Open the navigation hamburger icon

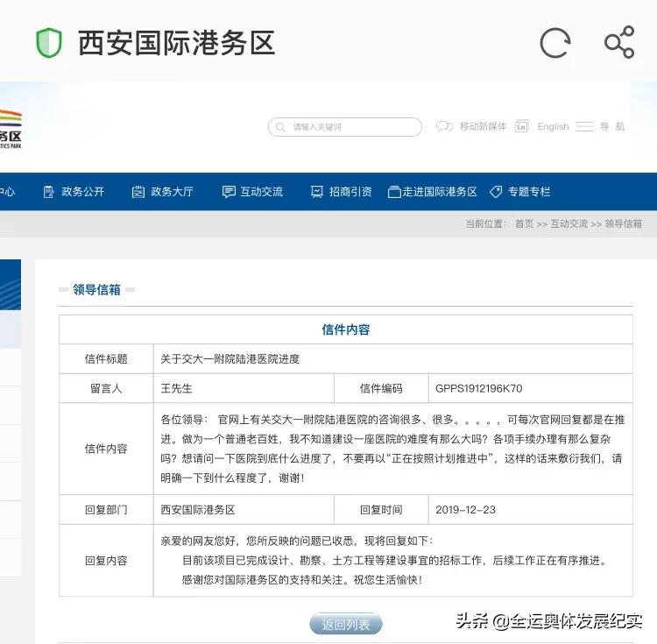pos(584,126)
